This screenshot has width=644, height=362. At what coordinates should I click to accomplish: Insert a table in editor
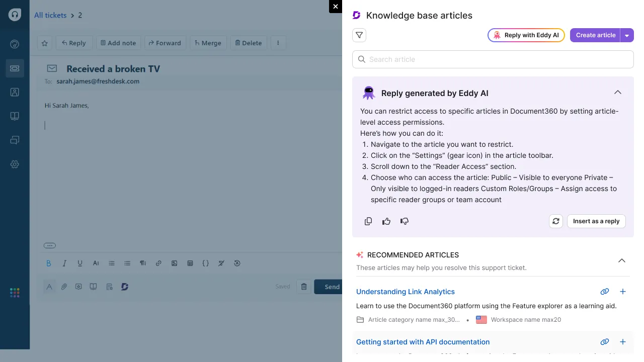[x=190, y=263]
